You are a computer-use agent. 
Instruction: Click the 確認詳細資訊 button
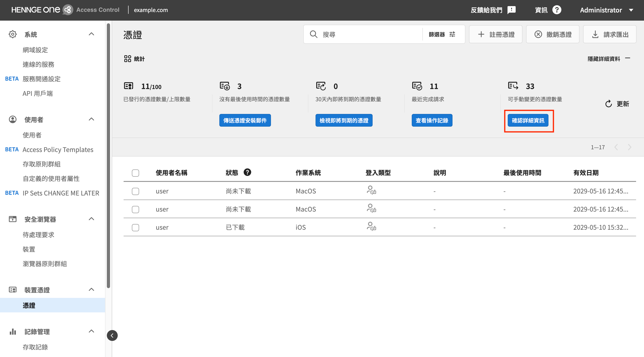coord(528,120)
